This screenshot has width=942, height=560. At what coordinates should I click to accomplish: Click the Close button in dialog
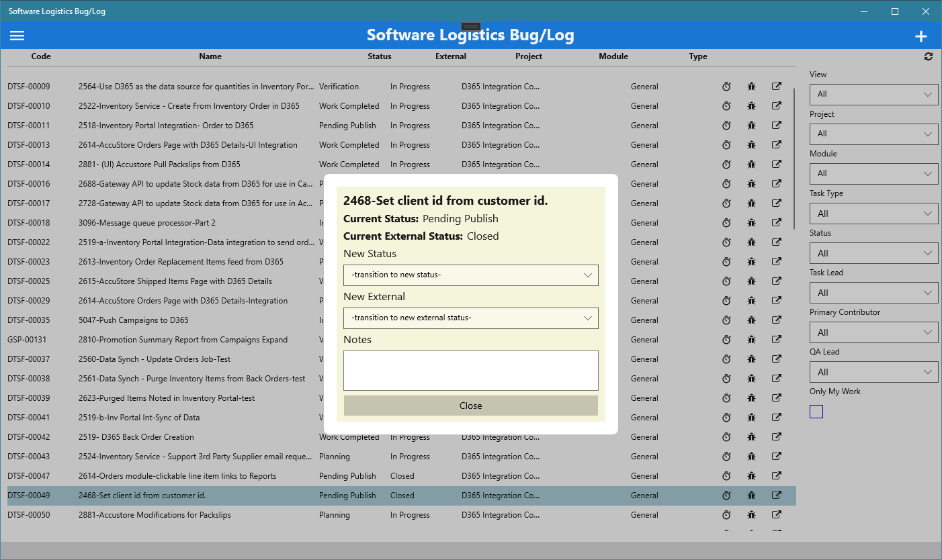[x=471, y=406]
